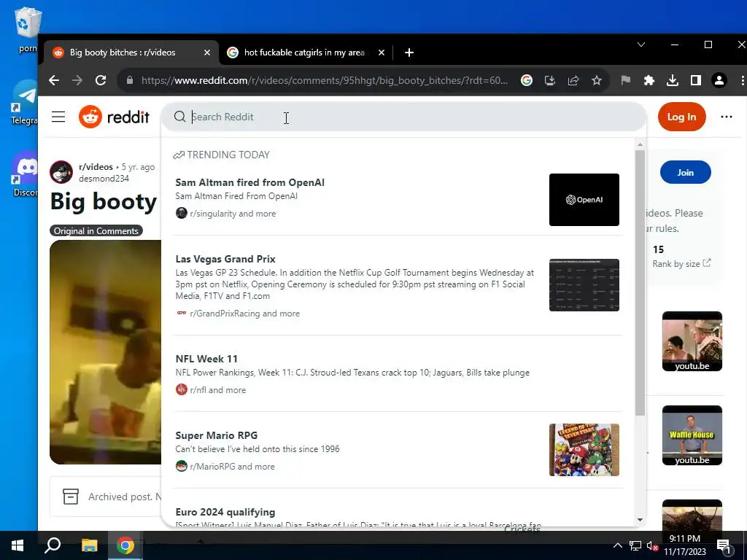This screenshot has width=747, height=560.
Task: Click the Las Vegas GP schedule thumbnail
Action: (584, 285)
